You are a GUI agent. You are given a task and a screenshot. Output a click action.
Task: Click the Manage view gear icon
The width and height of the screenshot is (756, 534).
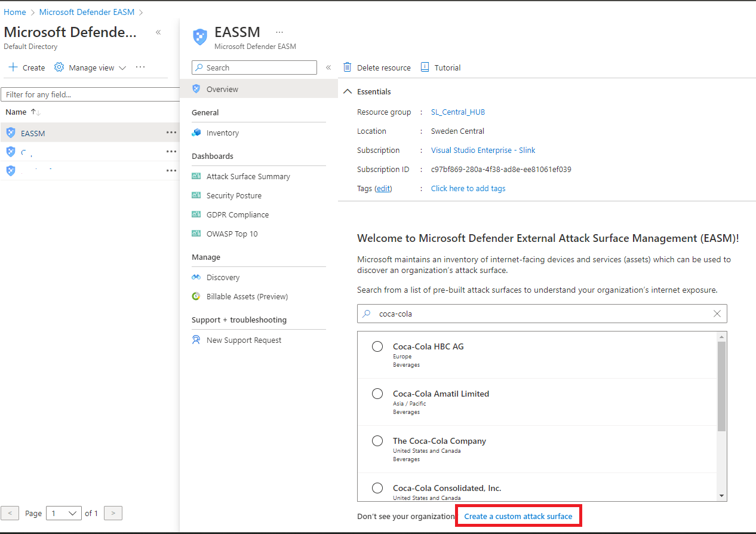coord(59,67)
